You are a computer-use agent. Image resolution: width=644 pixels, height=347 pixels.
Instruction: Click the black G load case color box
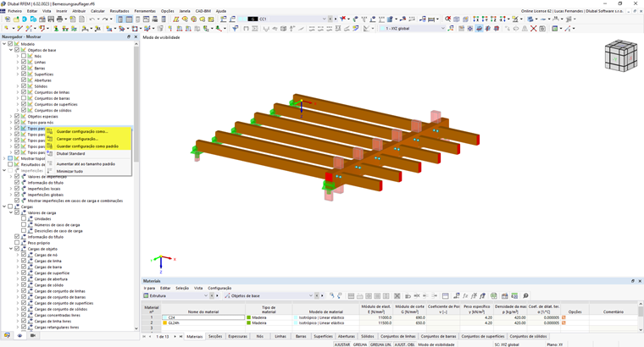pos(253,19)
